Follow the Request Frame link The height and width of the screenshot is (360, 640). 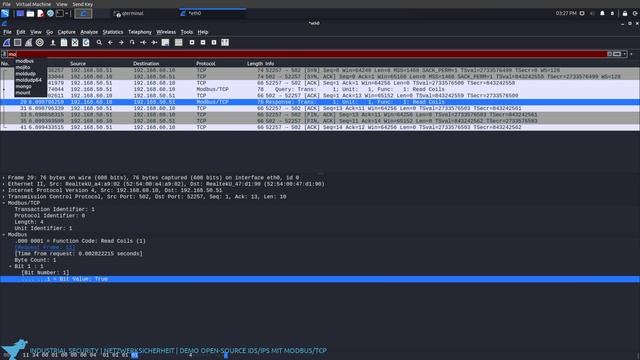(x=45, y=247)
